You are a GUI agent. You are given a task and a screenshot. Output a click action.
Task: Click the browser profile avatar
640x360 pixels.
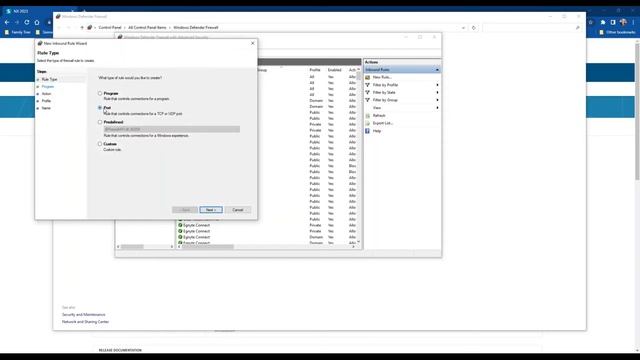pos(623,22)
